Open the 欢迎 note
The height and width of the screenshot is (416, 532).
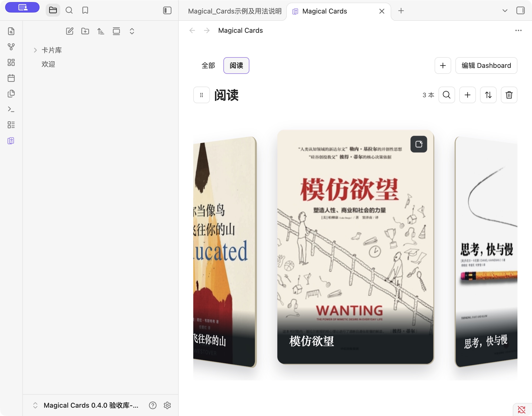[x=48, y=64]
